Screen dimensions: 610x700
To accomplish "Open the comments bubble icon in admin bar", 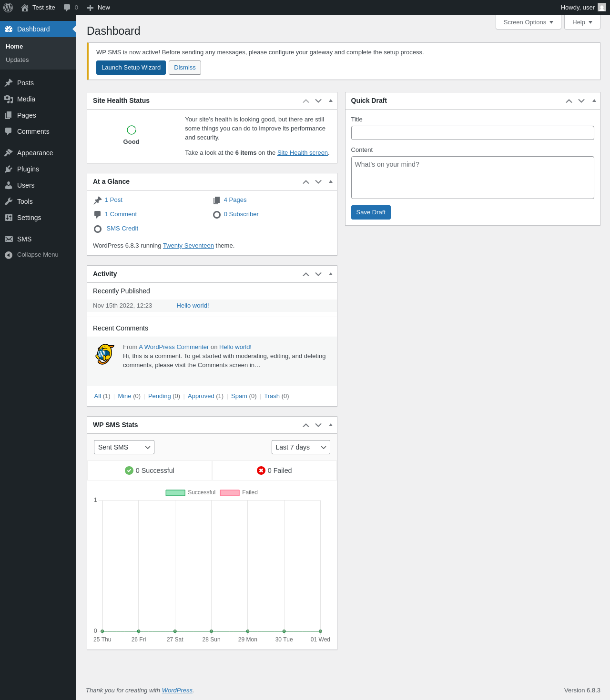I will [x=67, y=8].
